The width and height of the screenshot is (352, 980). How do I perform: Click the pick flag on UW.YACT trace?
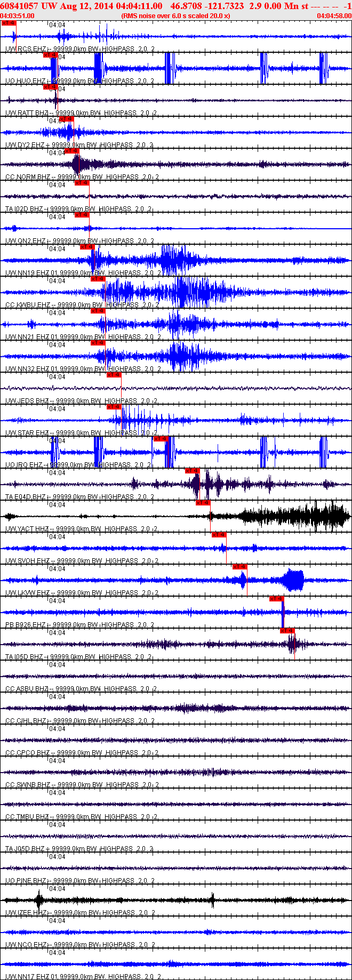(203, 503)
